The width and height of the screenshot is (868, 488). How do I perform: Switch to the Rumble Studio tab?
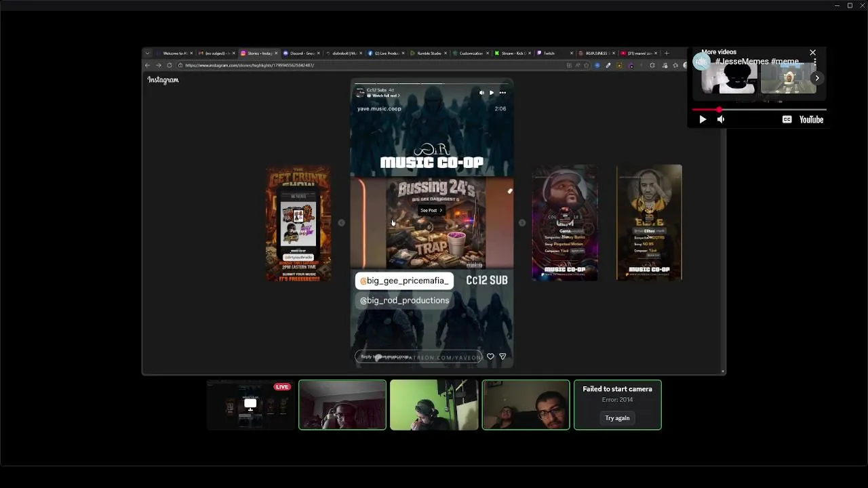427,53
